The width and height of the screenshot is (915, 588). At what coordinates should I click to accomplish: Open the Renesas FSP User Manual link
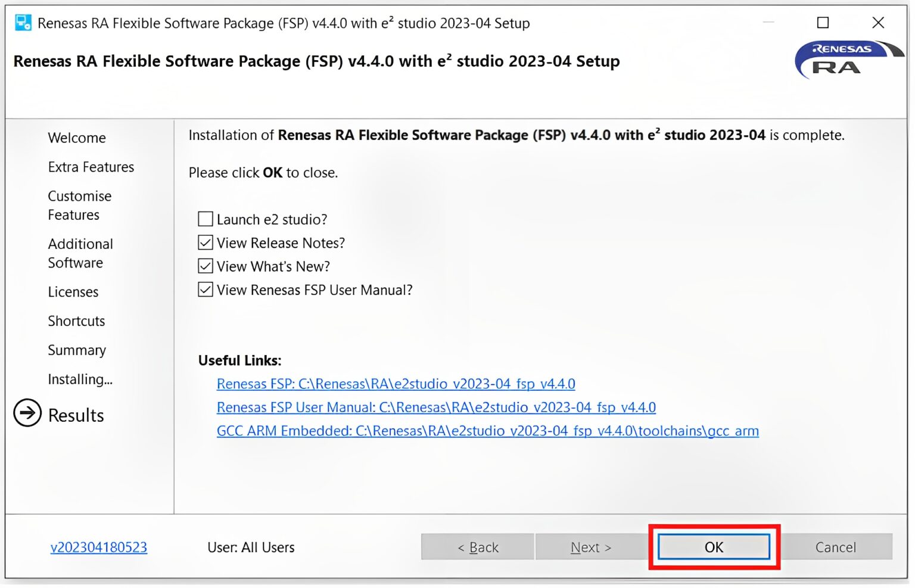point(435,407)
